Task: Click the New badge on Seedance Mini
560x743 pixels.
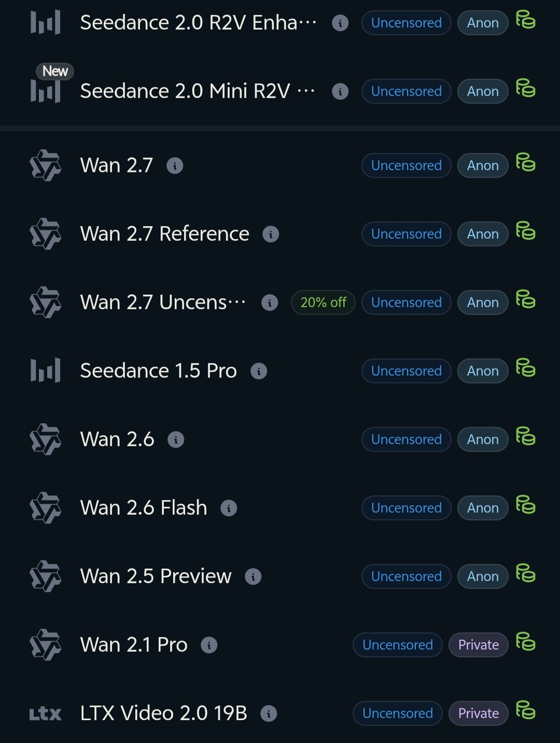Action: tap(55, 71)
